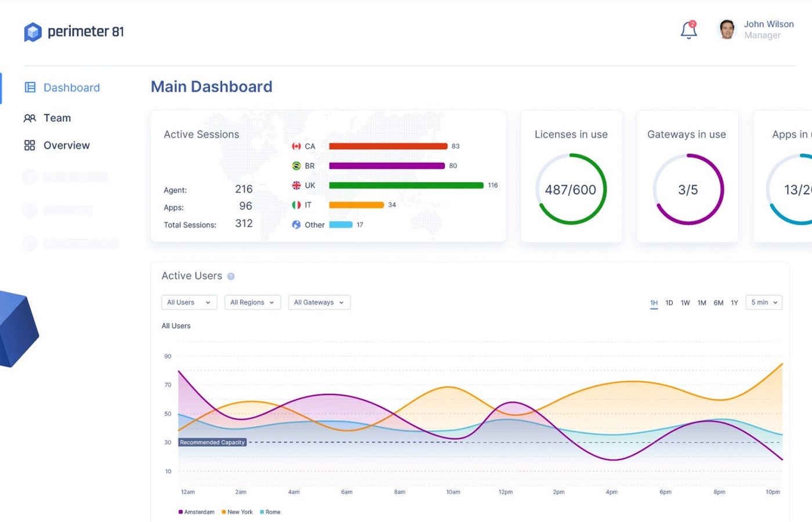This screenshot has width=812, height=522.
Task: Click the John Wilson name
Action: 768,24
